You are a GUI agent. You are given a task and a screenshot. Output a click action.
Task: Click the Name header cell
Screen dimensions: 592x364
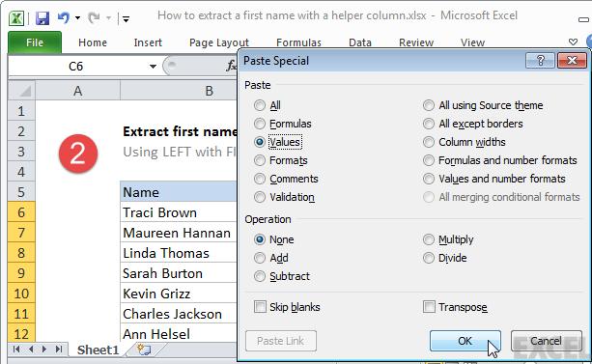(179, 192)
